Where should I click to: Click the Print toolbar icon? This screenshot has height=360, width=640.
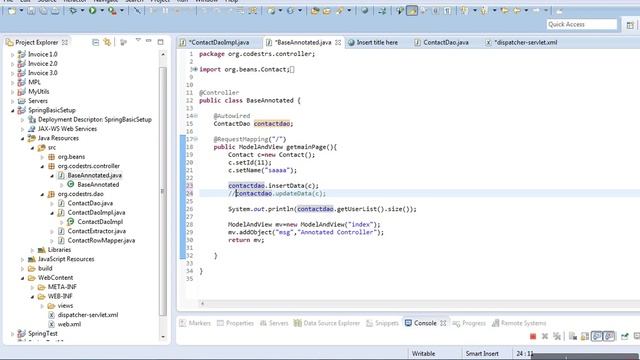pos(55,11)
